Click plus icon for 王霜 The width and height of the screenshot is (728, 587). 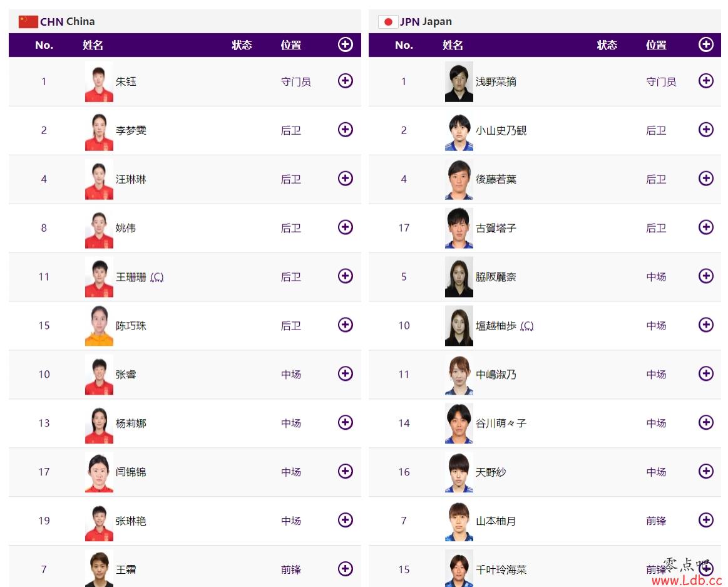[x=346, y=569]
